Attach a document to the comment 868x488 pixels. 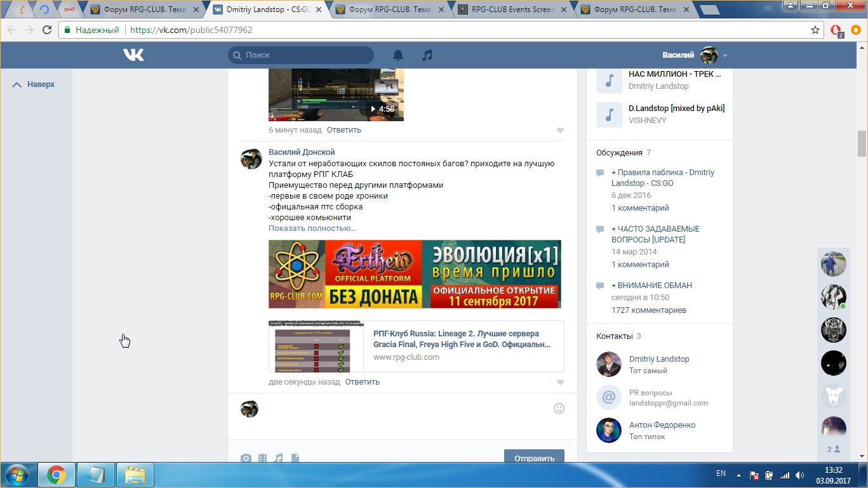coord(295,458)
